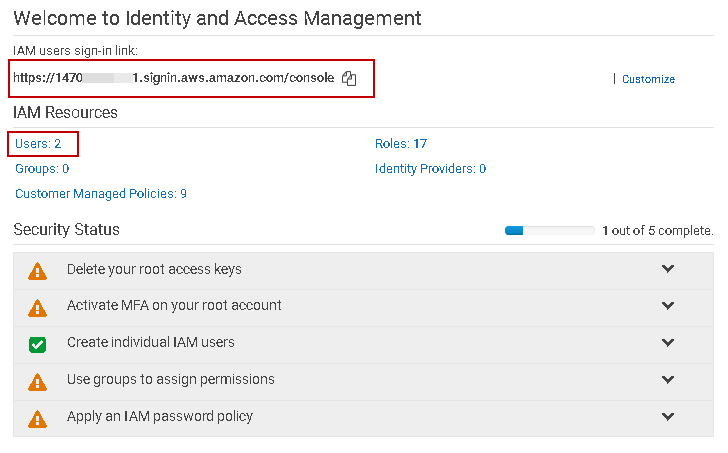Viewport: 728px width, 453px height.
Task: Click warning icon beside Use groups
Action: click(38, 381)
